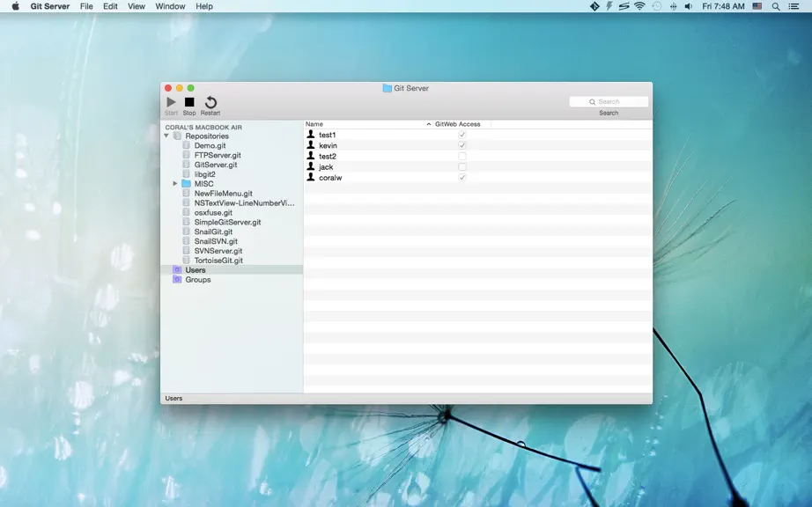Click the Demo.git repository icon

click(186, 145)
